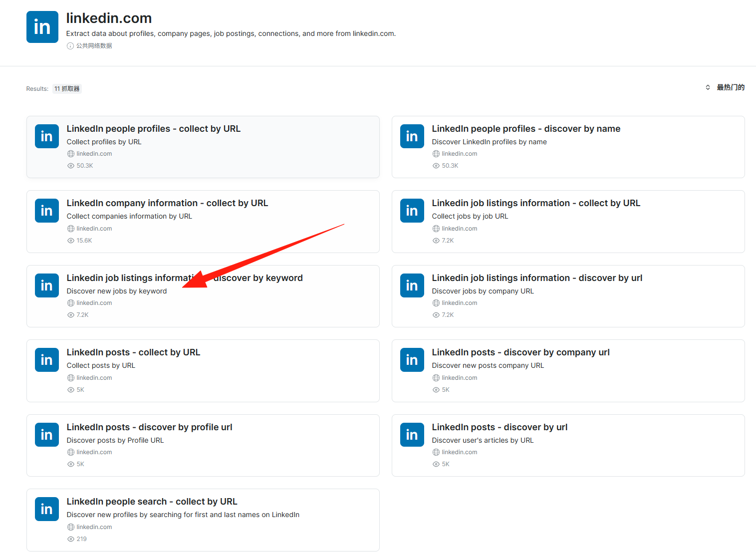
Task: Click eye icon on posts discover by profile url card
Action: point(71,464)
